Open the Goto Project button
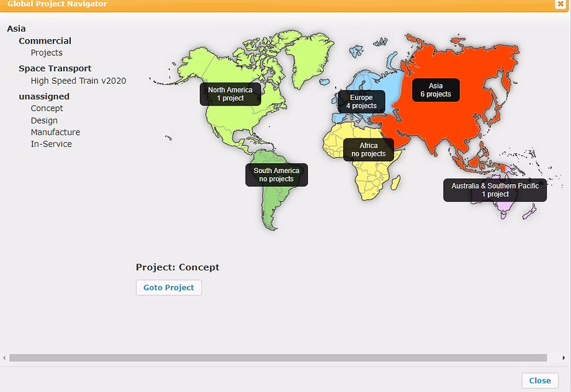The width and height of the screenshot is (571, 392). [x=169, y=288]
